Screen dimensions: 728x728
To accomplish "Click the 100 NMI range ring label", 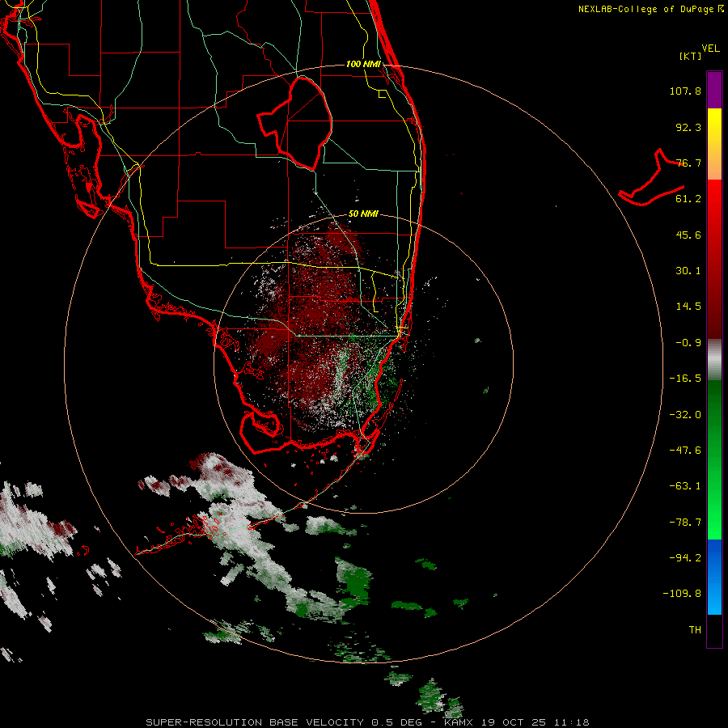I will (363, 64).
